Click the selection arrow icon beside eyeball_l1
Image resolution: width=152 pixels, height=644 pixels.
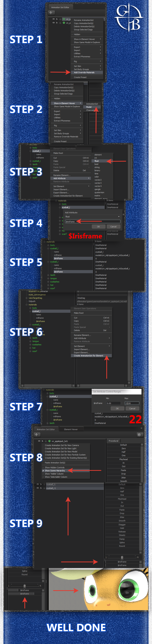coord(41,484)
